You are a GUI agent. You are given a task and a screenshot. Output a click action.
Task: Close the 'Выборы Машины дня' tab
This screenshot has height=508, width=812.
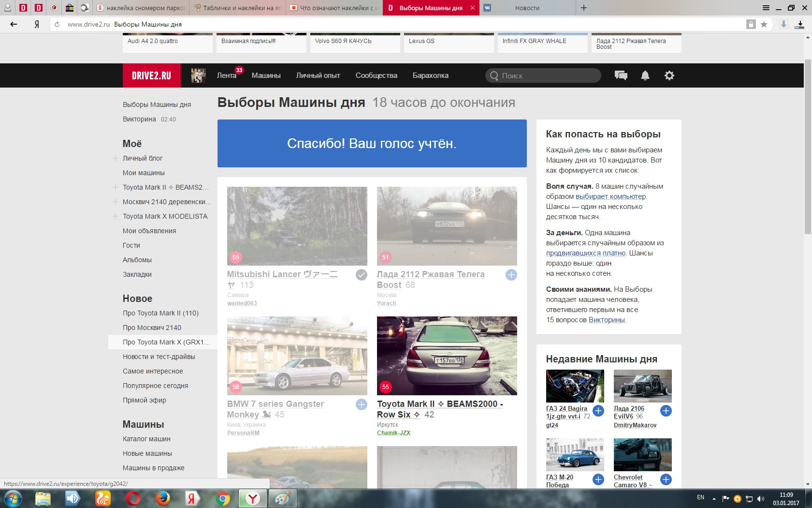tap(473, 8)
